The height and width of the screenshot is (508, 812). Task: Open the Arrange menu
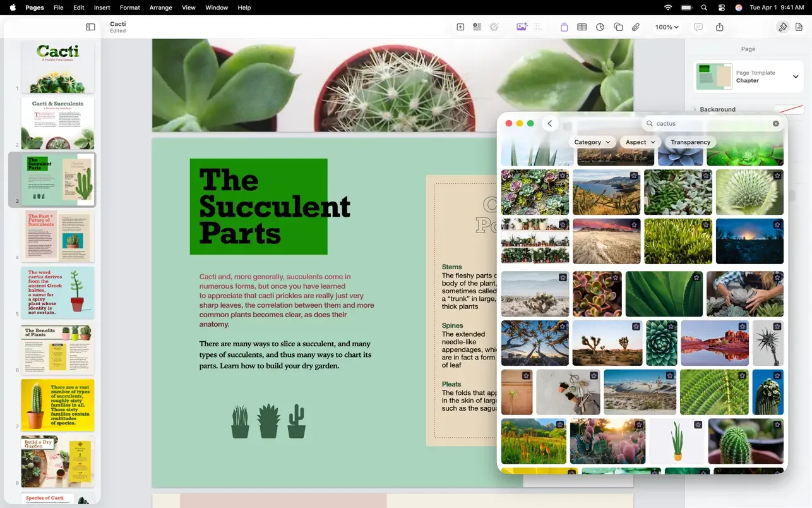coord(160,8)
